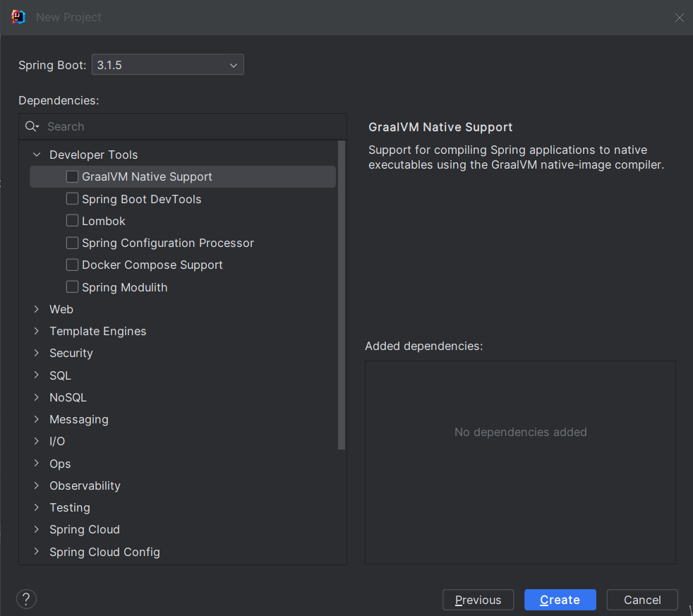Image resolution: width=693 pixels, height=616 pixels.
Task: Expand the Messaging category
Action: point(37,419)
